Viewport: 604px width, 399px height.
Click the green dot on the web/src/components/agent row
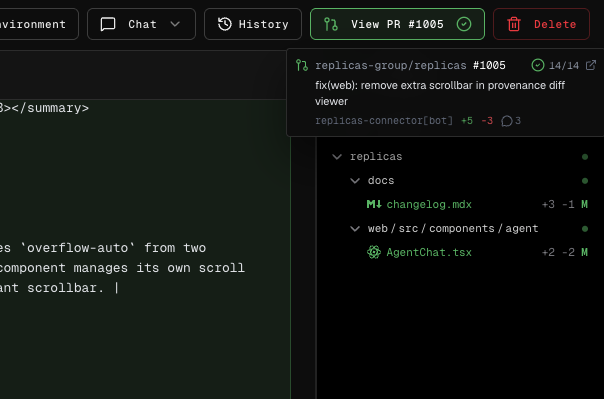[x=585, y=229]
